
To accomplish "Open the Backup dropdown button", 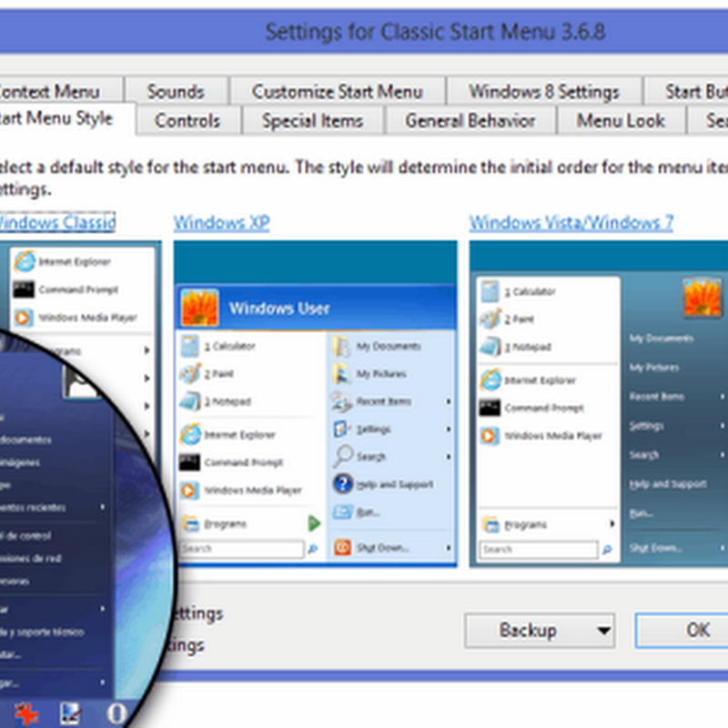I will pyautogui.click(x=540, y=630).
